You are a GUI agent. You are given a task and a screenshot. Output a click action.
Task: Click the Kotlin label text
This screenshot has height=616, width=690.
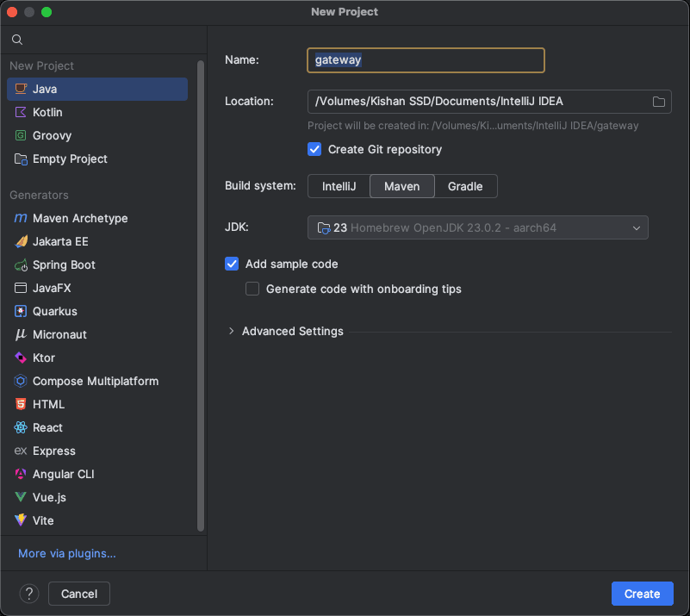coord(47,112)
